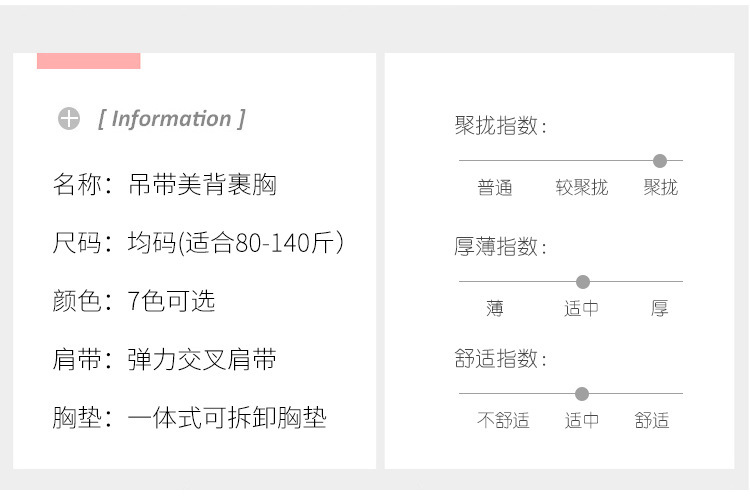This screenshot has height=498, width=750.
Task: Select the 适中 label under 厚薄指数
Action: point(581,309)
